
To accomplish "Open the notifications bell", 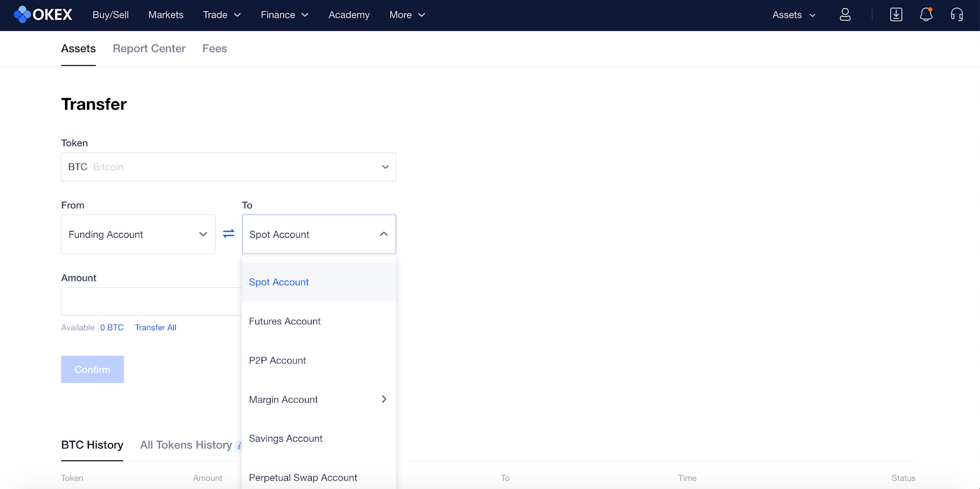I will (925, 15).
